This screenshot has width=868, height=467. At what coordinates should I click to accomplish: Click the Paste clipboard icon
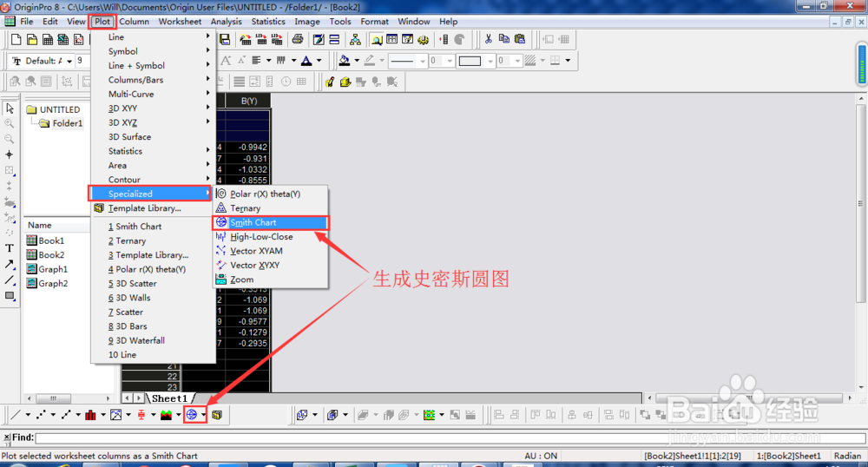(x=519, y=39)
